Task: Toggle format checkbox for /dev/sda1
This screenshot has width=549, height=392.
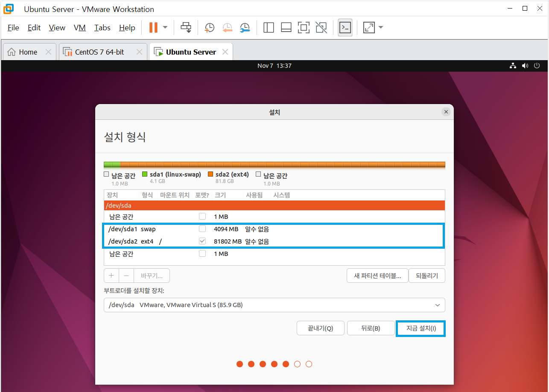Action: [x=202, y=229]
